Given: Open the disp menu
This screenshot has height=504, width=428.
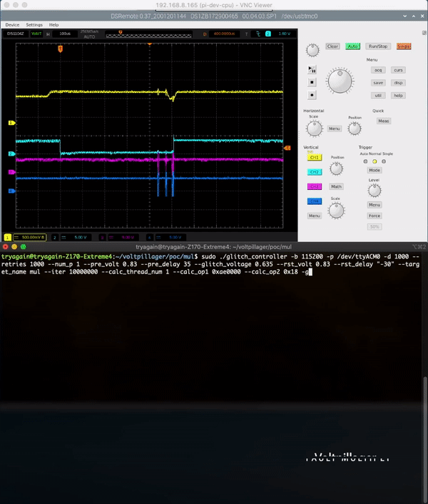Looking at the screenshot, I should (398, 83).
